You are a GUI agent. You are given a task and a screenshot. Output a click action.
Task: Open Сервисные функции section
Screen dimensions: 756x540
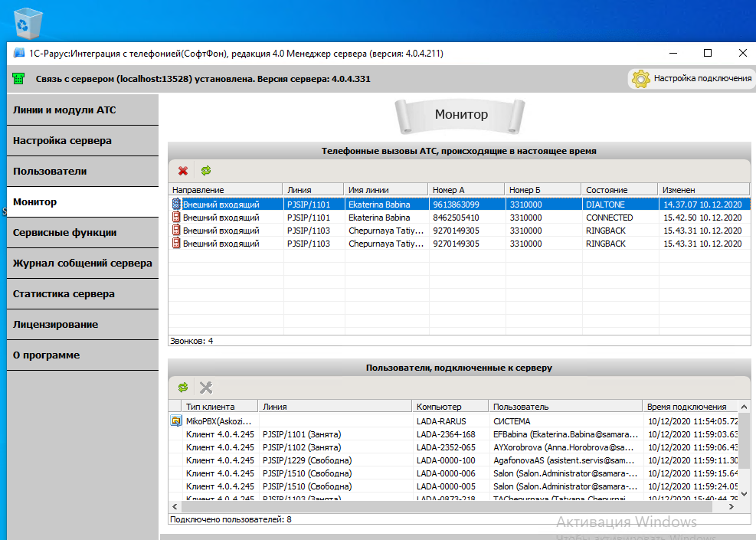tap(83, 232)
